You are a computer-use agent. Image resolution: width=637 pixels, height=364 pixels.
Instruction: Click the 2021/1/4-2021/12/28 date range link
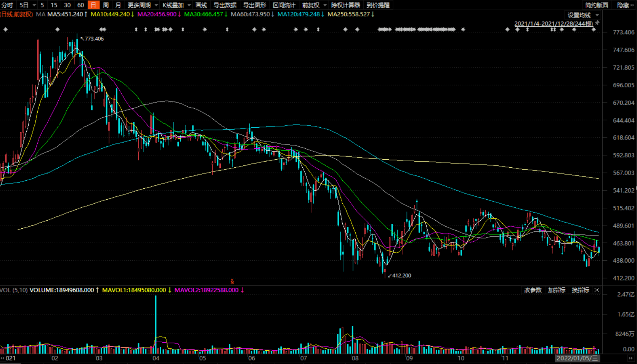coord(554,24)
